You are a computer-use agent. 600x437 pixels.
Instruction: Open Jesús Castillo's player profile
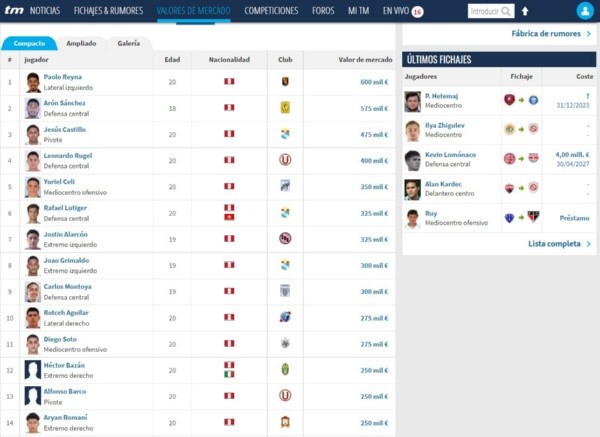65,129
